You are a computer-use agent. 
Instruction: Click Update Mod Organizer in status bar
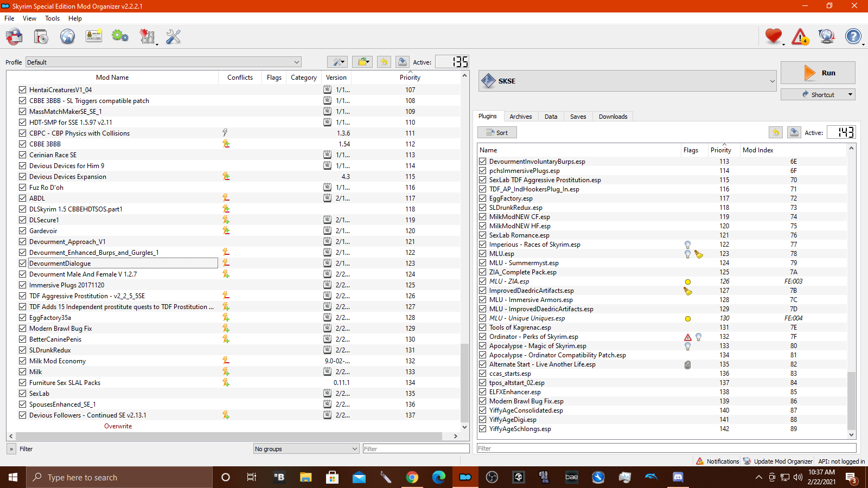pyautogui.click(x=778, y=461)
